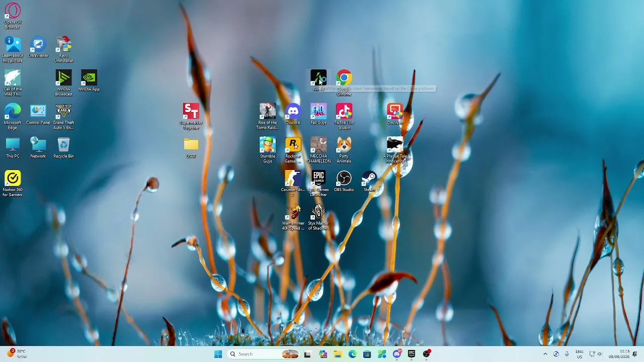This screenshot has height=362, width=644.
Task: Launch Counter-Strike 2 desktop shortcut
Action: [x=293, y=184]
